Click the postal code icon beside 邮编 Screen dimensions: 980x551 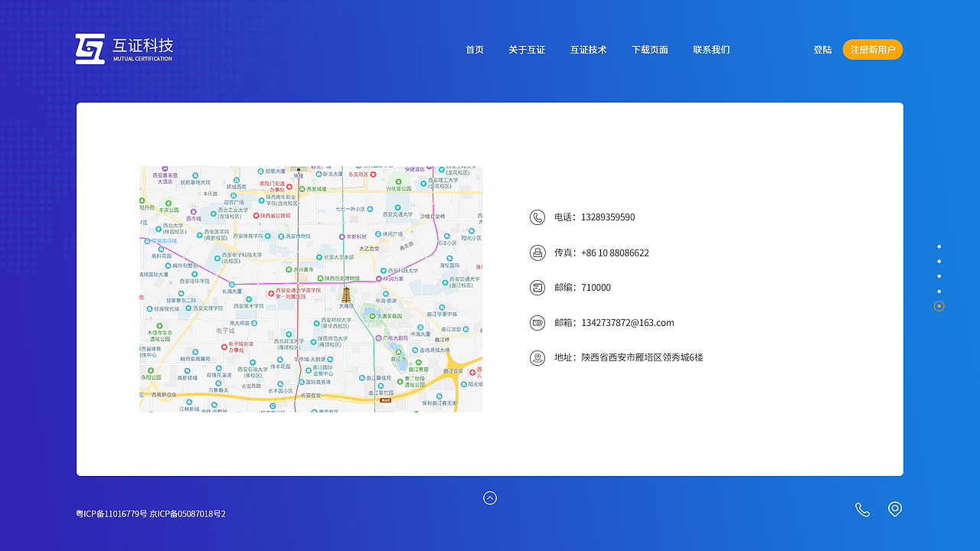point(537,287)
